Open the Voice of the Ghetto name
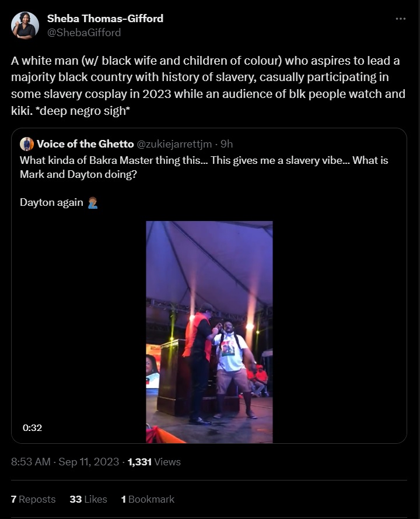The width and height of the screenshot is (420, 519). [85, 144]
